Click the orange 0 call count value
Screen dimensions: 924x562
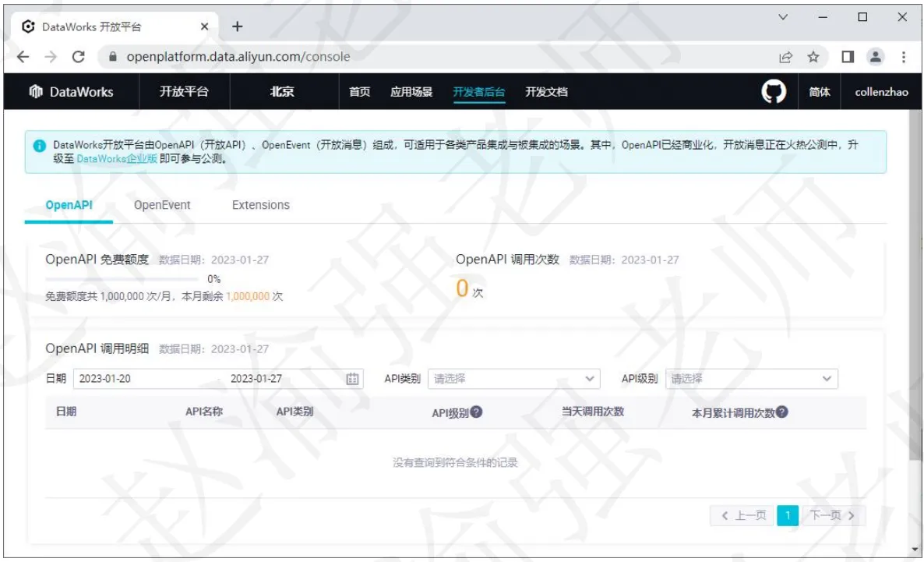pos(462,288)
